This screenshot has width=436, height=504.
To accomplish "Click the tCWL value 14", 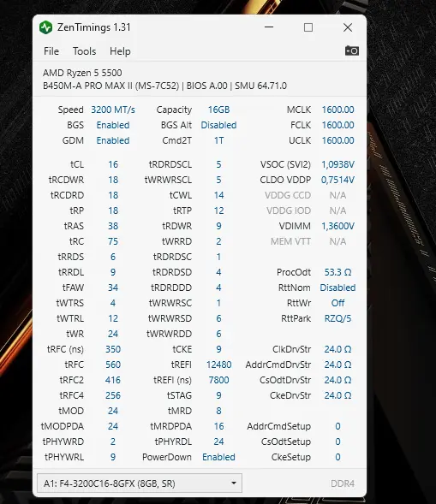I will (x=218, y=195).
